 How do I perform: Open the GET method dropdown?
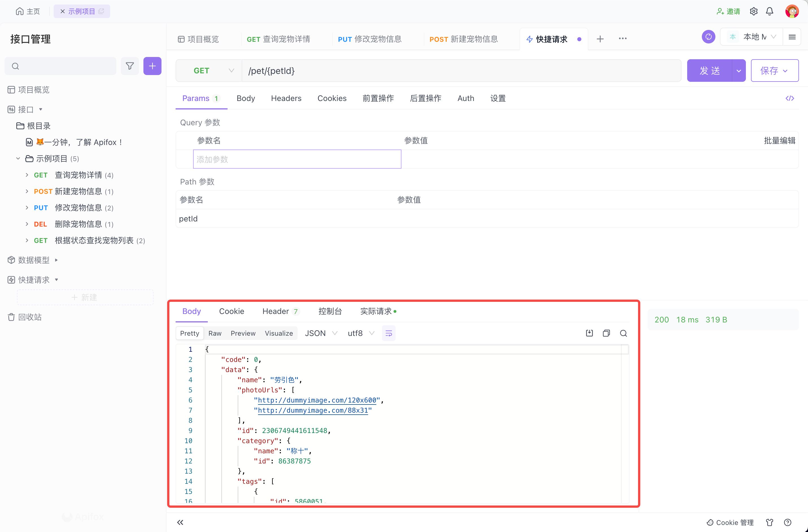209,71
